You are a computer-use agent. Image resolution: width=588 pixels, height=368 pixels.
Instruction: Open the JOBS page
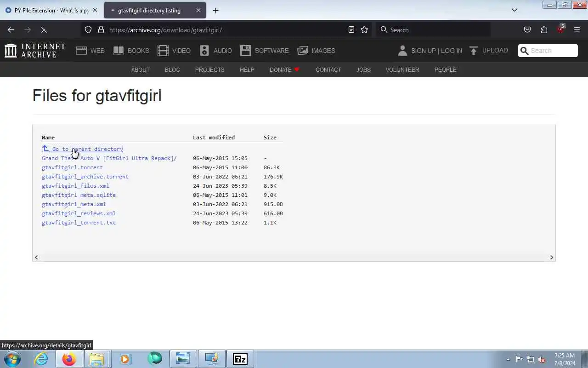363,70
